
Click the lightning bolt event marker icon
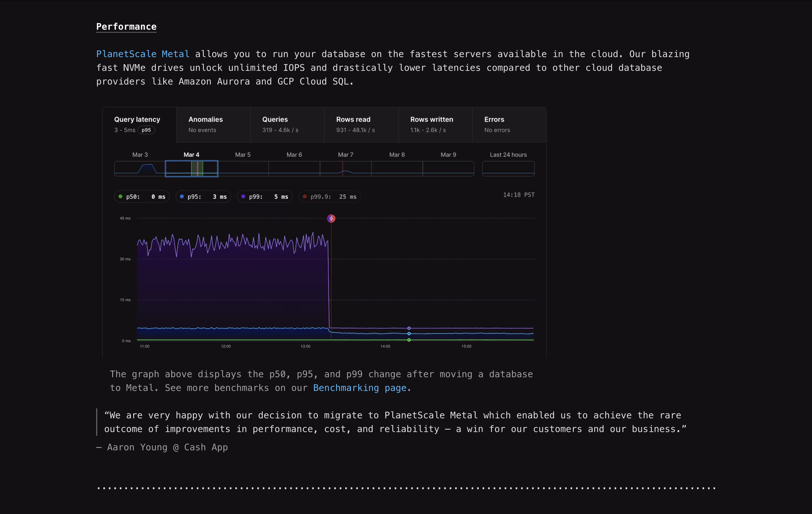[331, 219]
